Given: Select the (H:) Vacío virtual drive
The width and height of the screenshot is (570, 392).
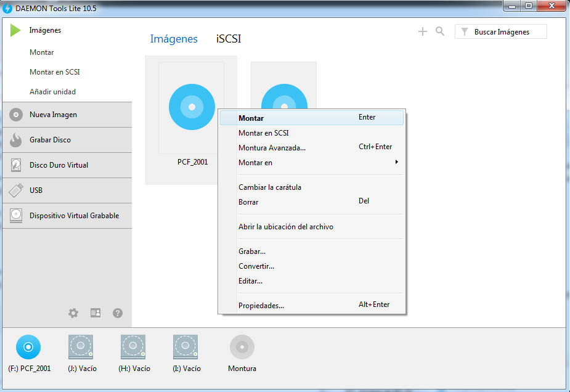Looking at the screenshot, I should pyautogui.click(x=133, y=347).
